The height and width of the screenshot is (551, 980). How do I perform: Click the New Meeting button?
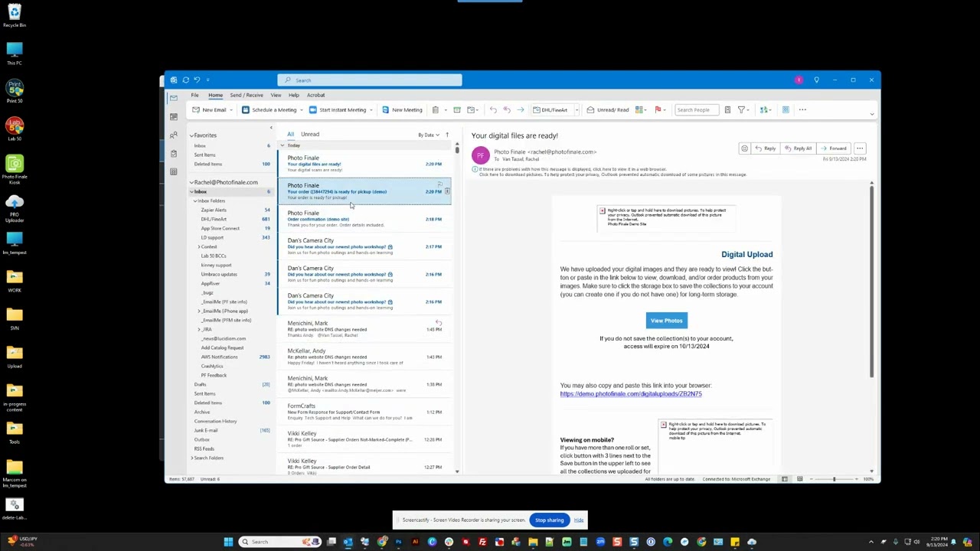(x=402, y=110)
